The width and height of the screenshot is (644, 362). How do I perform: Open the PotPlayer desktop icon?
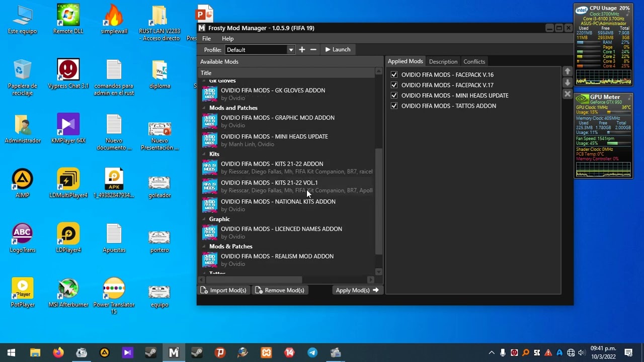[x=22, y=293]
